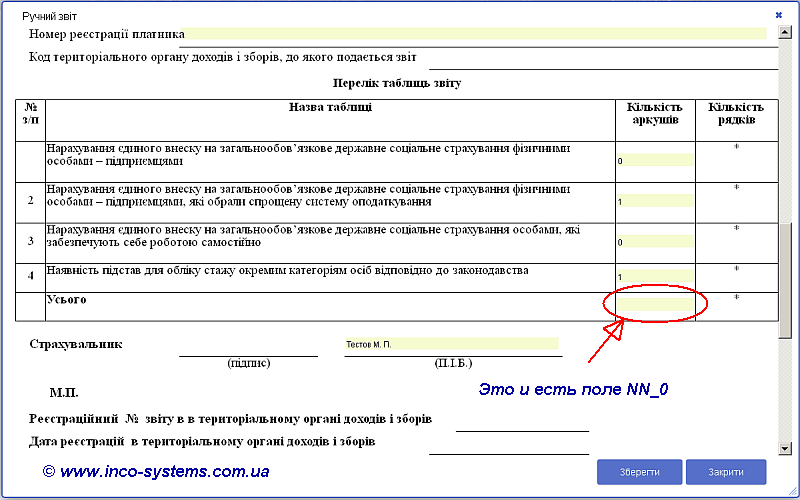
Task: Click the Усього sheets total field
Action: [x=655, y=305]
